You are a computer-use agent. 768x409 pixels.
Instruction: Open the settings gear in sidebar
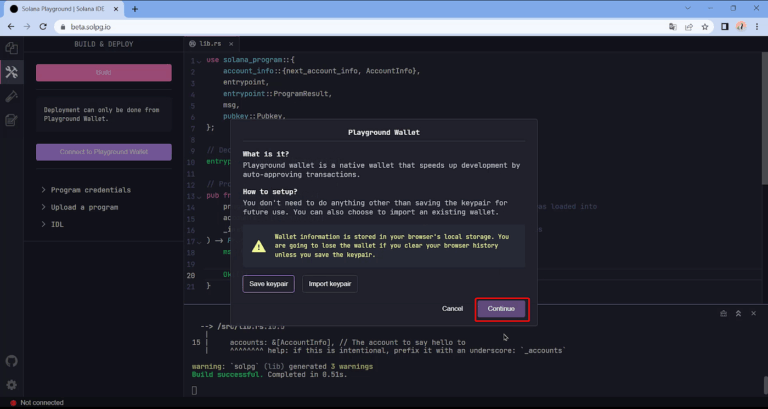click(x=11, y=385)
